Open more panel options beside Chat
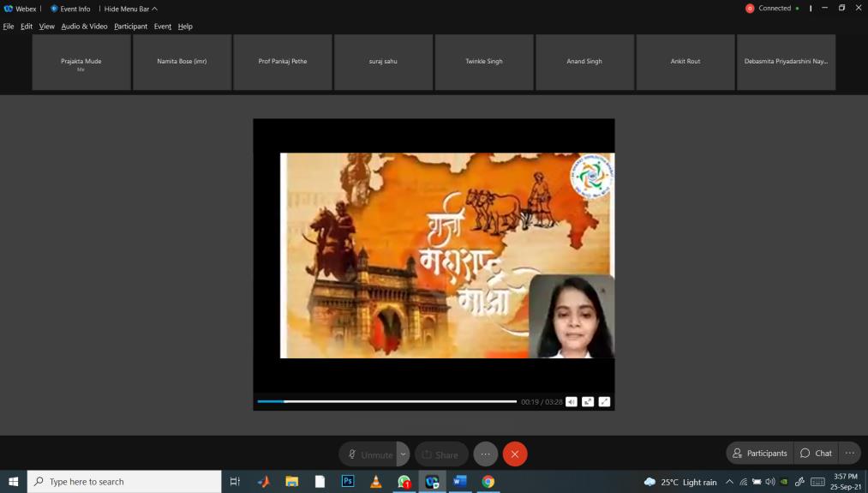Image resolution: width=868 pixels, height=493 pixels. (850, 453)
